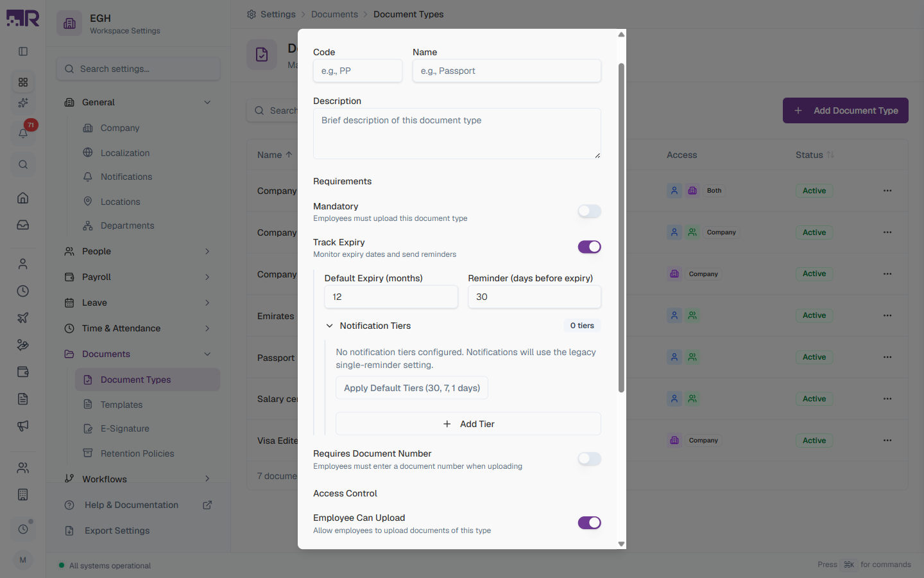Click the external link icon beside Help & Documentation
The width and height of the screenshot is (924, 578).
[207, 505]
